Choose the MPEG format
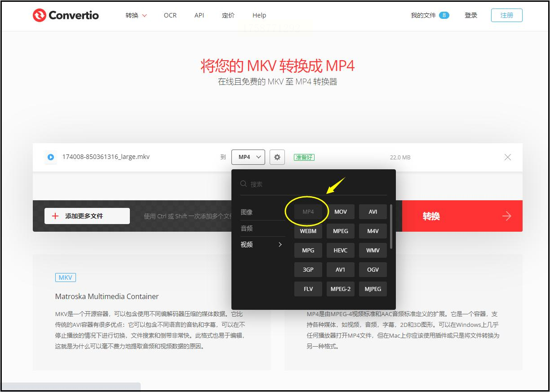 pos(341,231)
